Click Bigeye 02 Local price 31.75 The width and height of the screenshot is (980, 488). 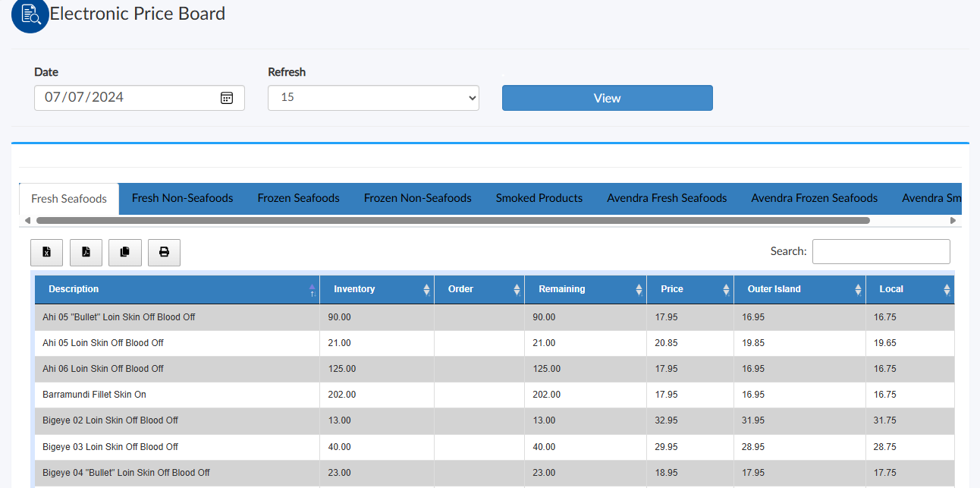click(885, 420)
